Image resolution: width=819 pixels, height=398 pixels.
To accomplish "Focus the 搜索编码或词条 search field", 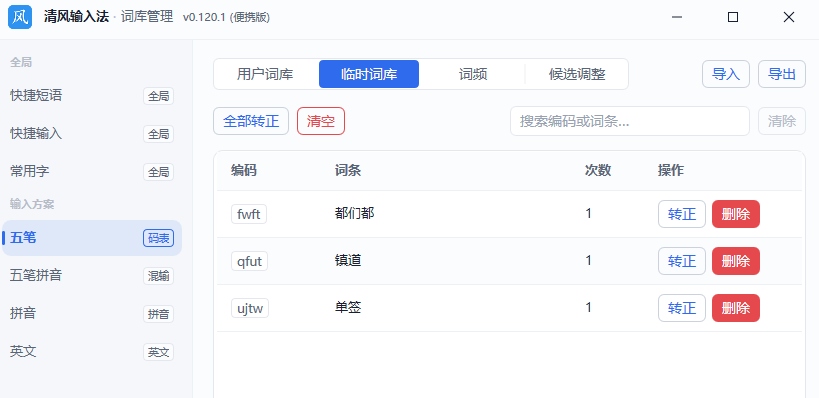I will (x=630, y=121).
